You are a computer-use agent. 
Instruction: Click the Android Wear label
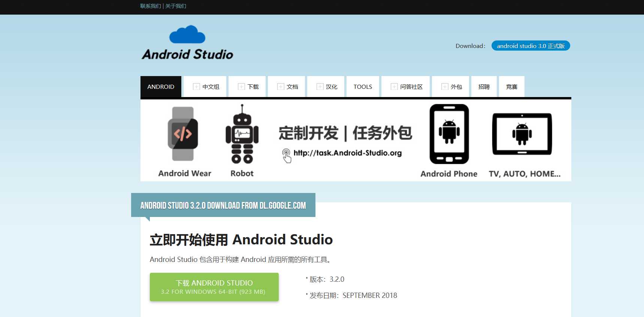coord(185,173)
